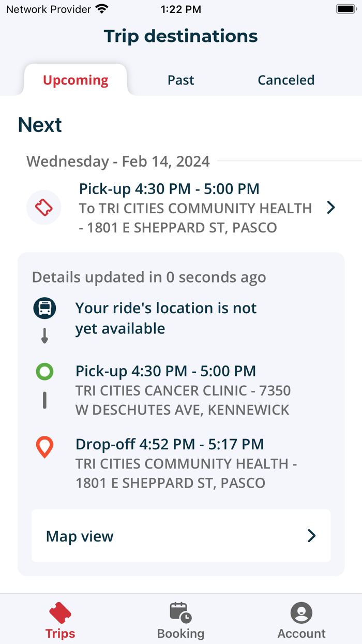Open Account using the profile icon
Screen dimensions: 362x644
pos(301,613)
